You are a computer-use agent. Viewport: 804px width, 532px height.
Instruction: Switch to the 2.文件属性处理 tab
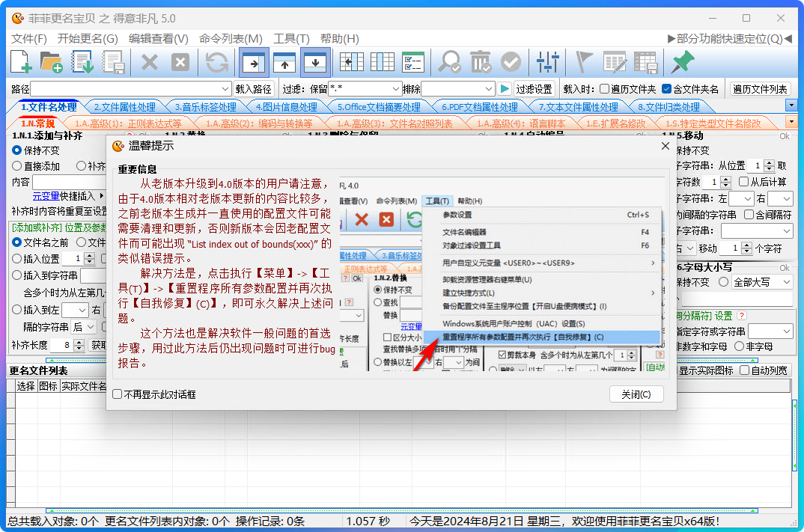click(x=124, y=107)
